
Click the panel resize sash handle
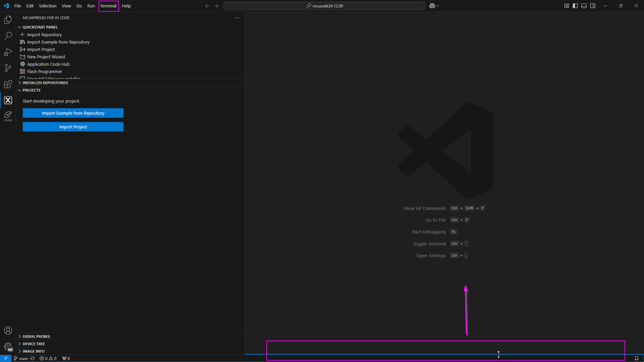pyautogui.click(x=444, y=354)
